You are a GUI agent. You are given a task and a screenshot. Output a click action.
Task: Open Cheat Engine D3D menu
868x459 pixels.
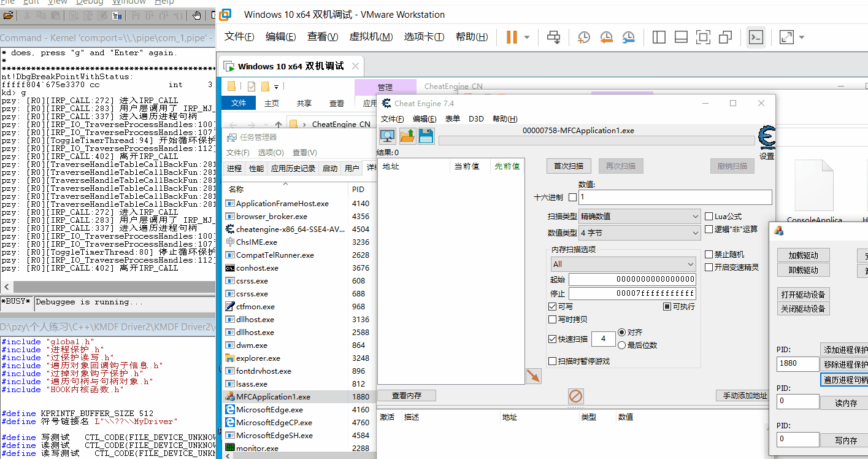point(476,119)
